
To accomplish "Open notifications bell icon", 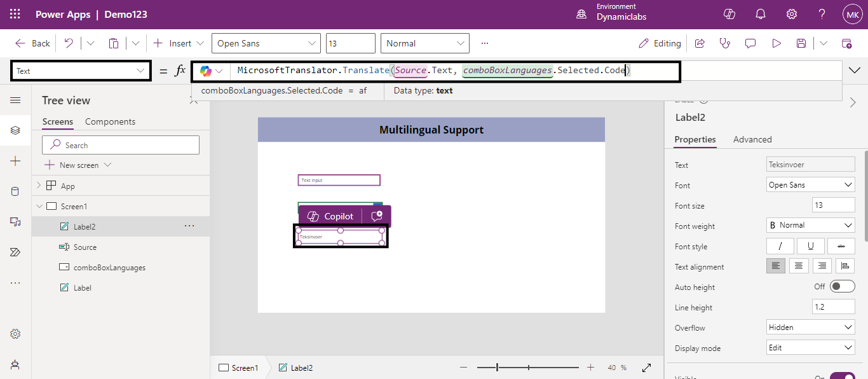I will 760,14.
